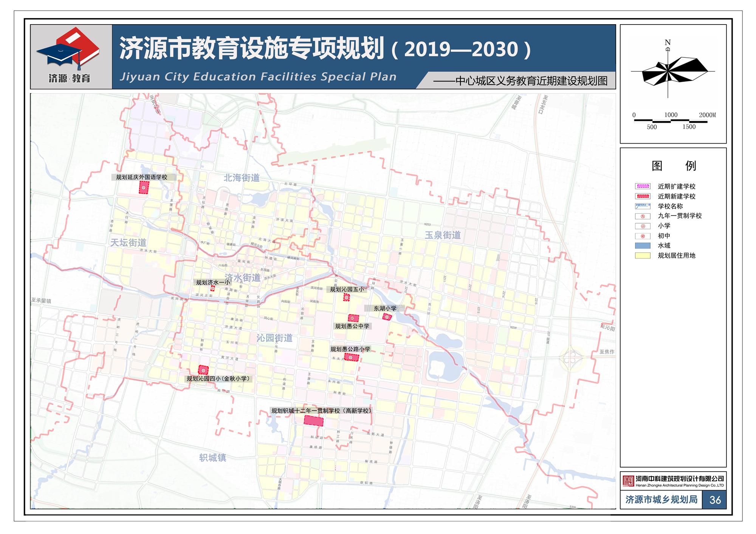
Task: Click the 规划沁园四小（金秋小学）label
Action: coord(219,378)
